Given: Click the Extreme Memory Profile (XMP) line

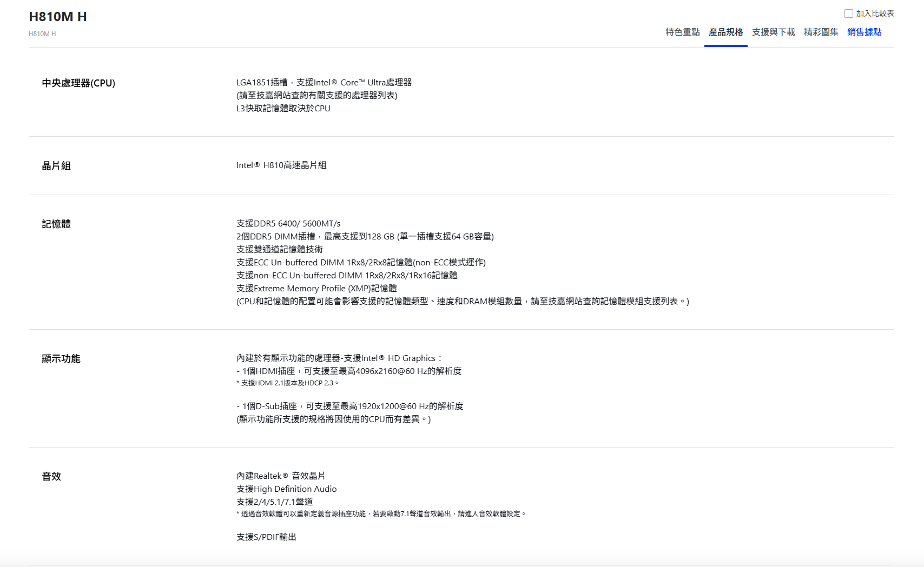Looking at the screenshot, I should (316, 289).
